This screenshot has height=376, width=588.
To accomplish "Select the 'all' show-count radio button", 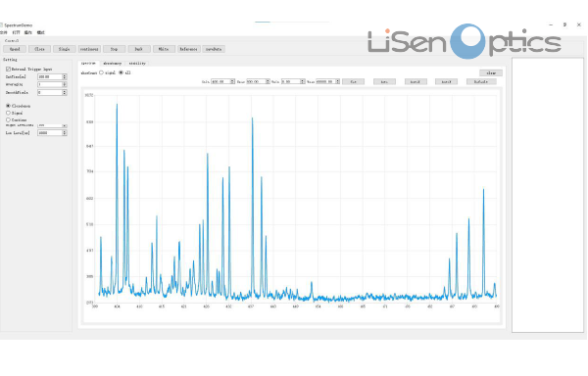I will click(121, 72).
